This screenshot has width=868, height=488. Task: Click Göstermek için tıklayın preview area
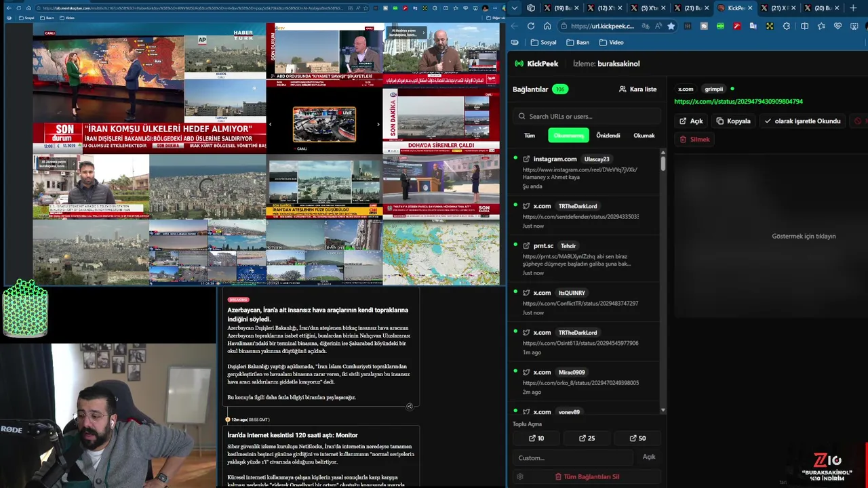(x=804, y=237)
